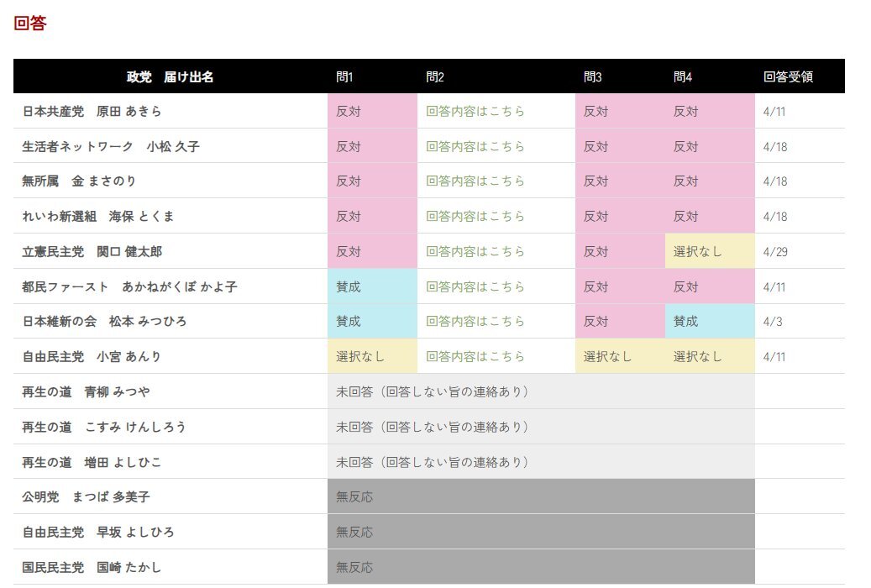Click 未回答 text for こすみ けんしろう

pos(433,427)
